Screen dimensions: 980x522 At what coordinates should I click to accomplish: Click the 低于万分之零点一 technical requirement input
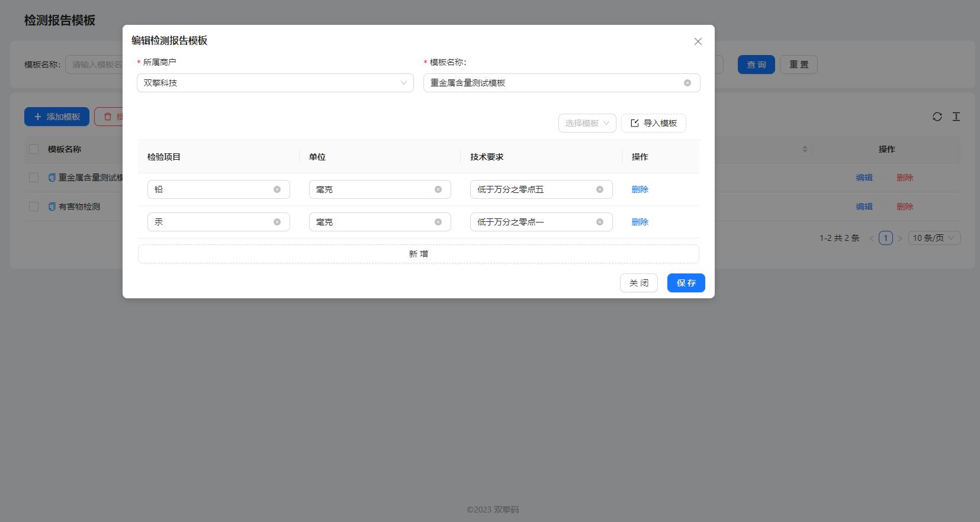pos(541,222)
